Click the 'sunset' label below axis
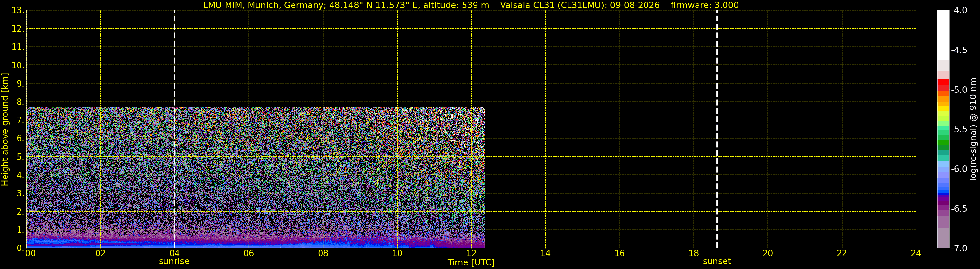Viewport: 980px width, 269px height. click(x=717, y=262)
